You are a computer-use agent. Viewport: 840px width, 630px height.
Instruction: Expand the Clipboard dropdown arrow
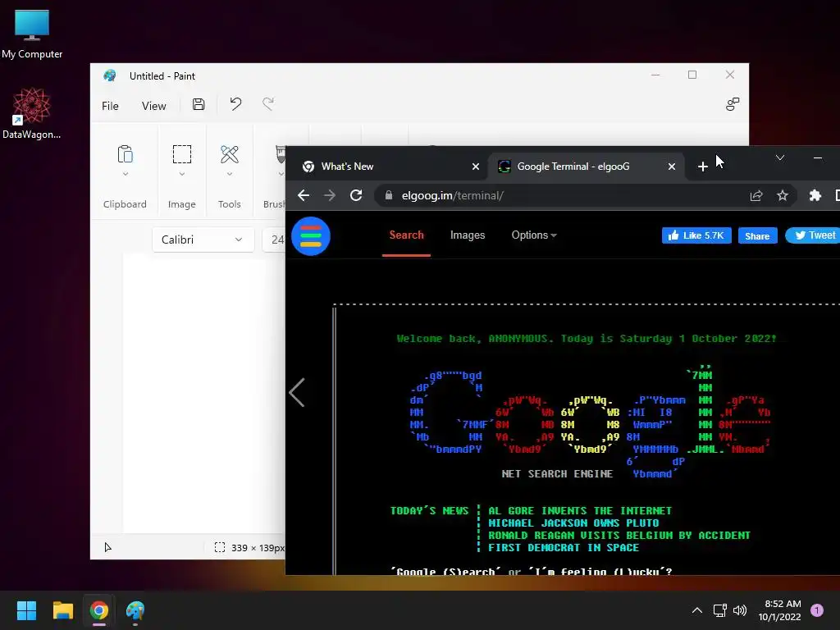click(x=126, y=174)
